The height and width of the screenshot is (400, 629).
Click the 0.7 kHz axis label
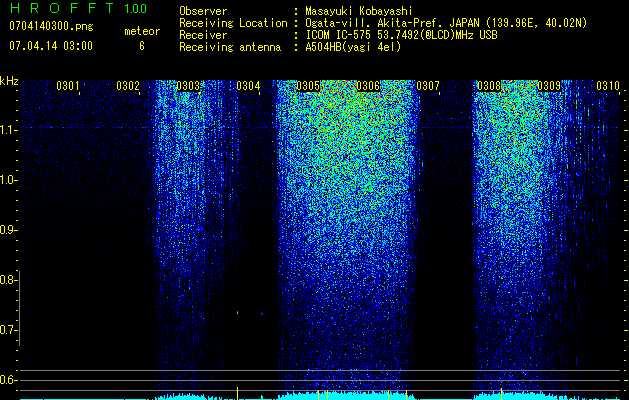(8, 330)
